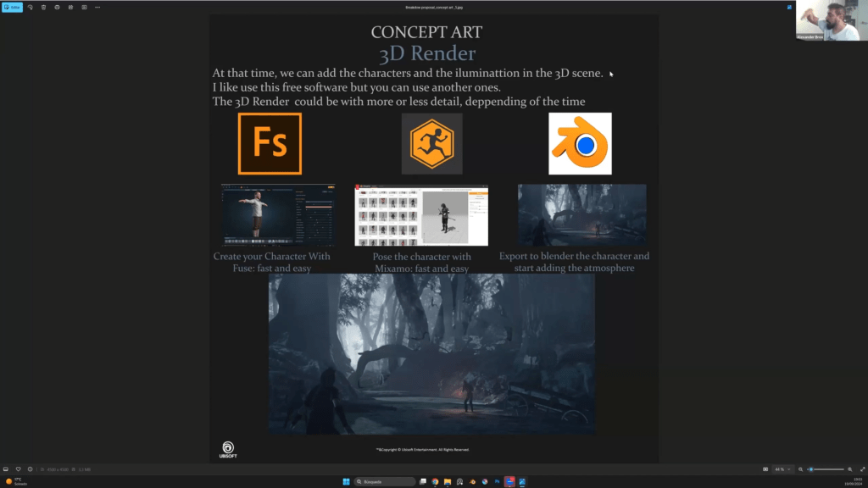868x488 pixels.
Task: Click the webcam video thumbnail
Action: 832,20
